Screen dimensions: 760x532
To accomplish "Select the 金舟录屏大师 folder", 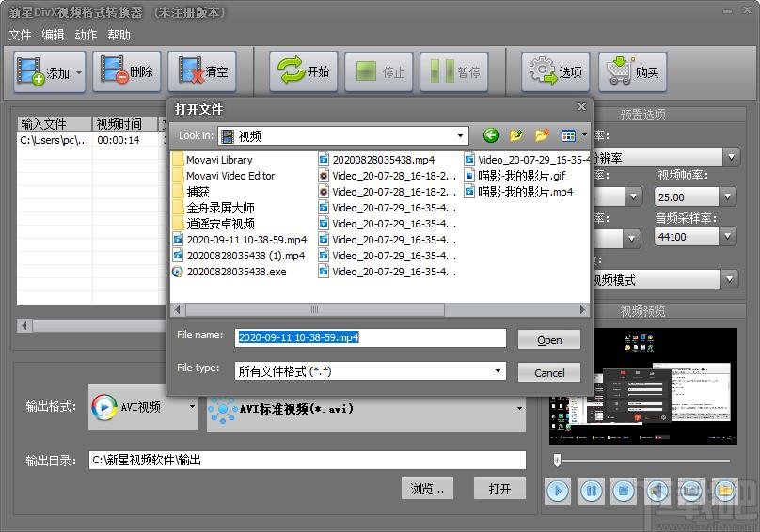I will pos(214,208).
